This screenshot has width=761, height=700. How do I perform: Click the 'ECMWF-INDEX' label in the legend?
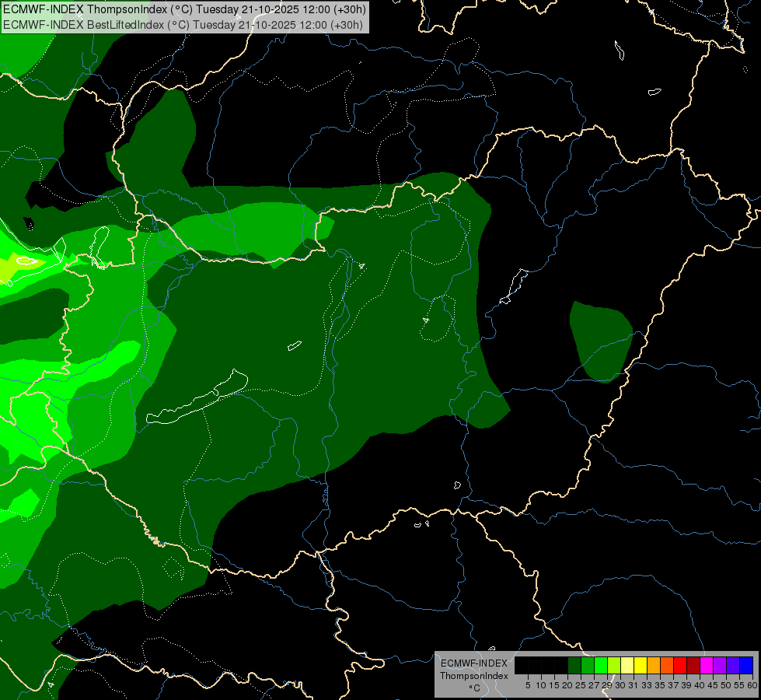click(x=473, y=663)
